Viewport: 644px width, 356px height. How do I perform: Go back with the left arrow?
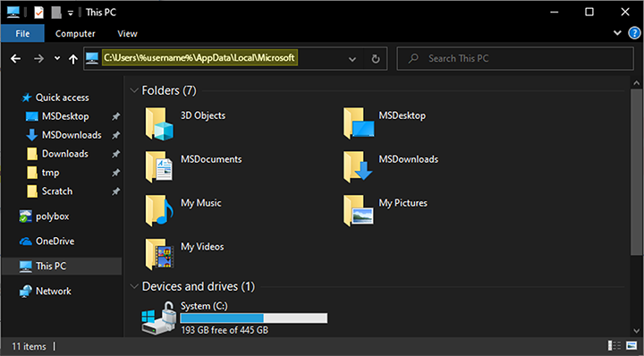pos(15,59)
